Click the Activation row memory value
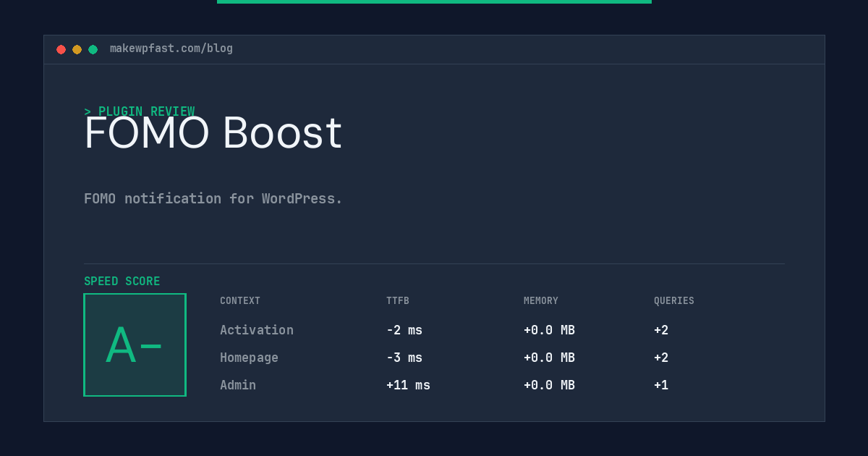This screenshot has height=456, width=868. point(549,330)
